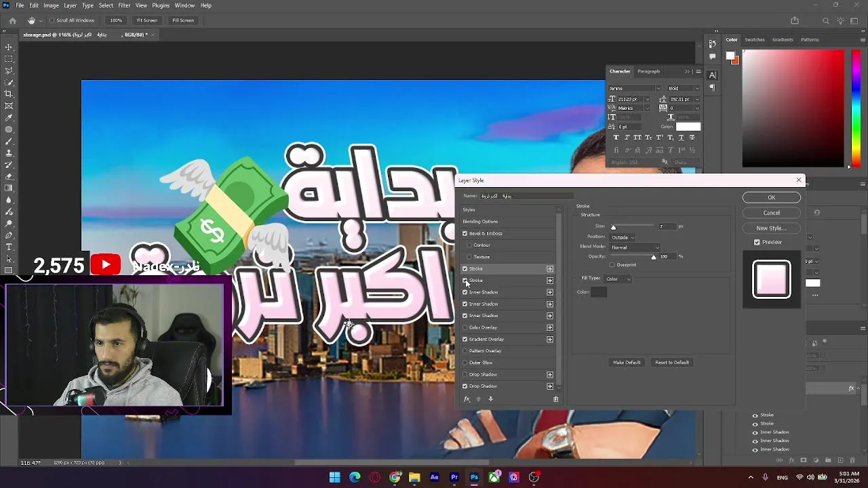Viewport: 868px width, 488px height.
Task: Disable the Gradient Overlay checkbox
Action: [x=465, y=339]
